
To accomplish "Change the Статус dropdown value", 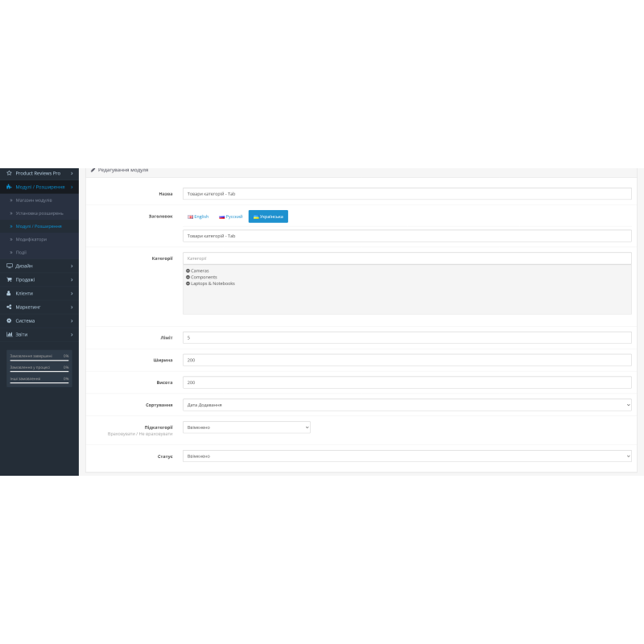I will (x=405, y=456).
